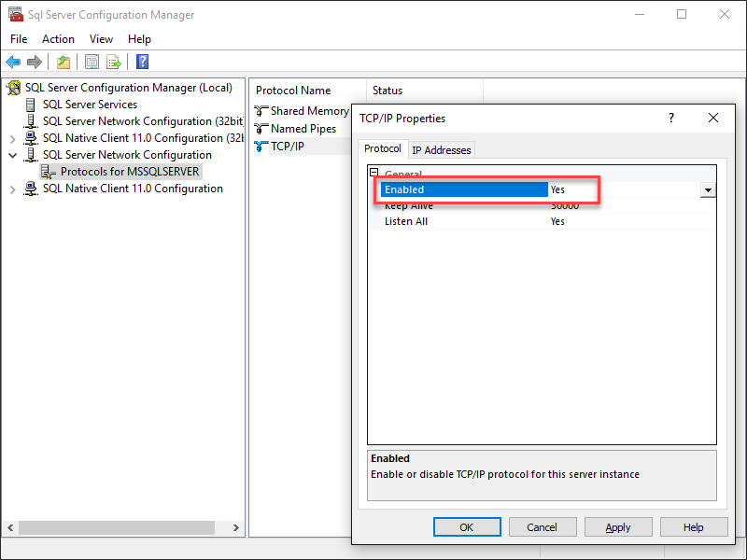Select the Named Pipes protocol row
The image size is (747, 560).
[x=302, y=129]
